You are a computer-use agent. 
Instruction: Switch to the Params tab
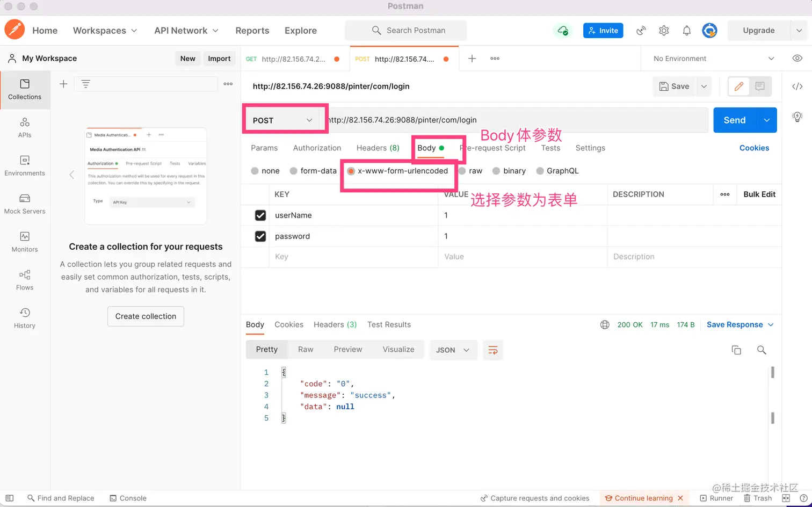pos(264,148)
